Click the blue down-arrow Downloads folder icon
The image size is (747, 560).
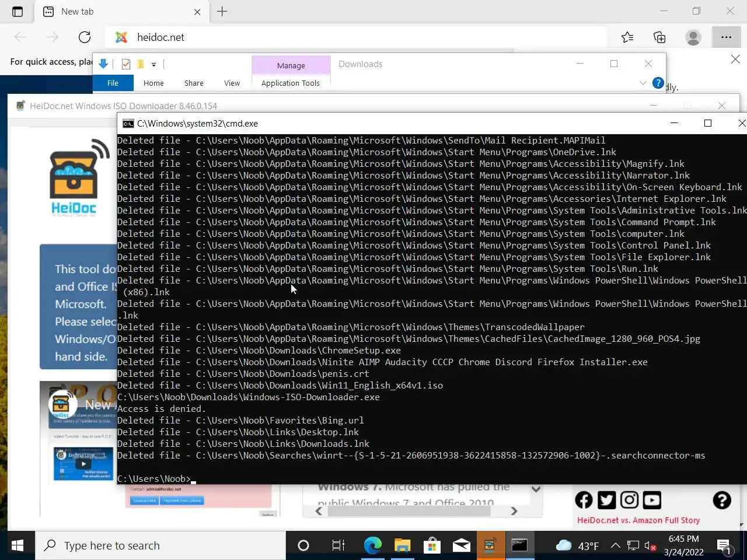tap(103, 64)
